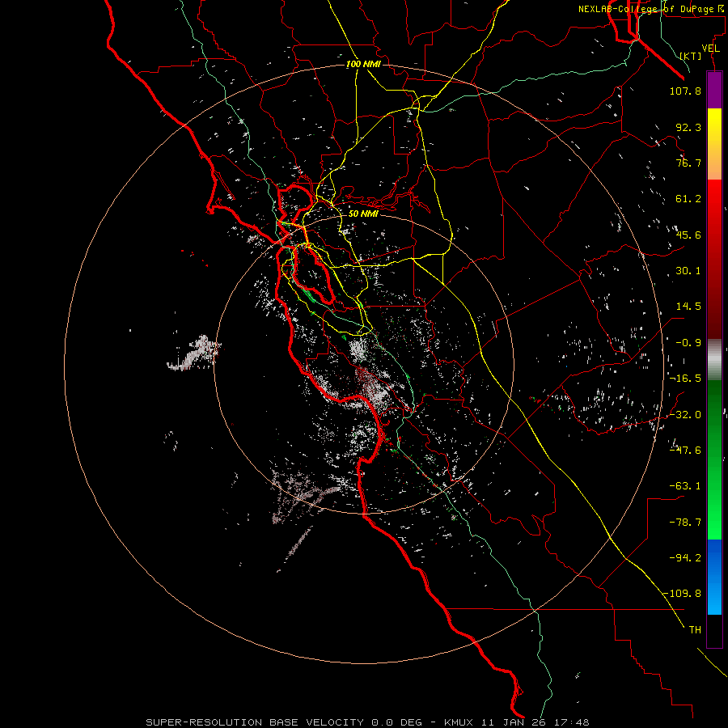This screenshot has width=728, height=728.
Task: Click the -78.7 velocity scale value
Action: (685, 523)
